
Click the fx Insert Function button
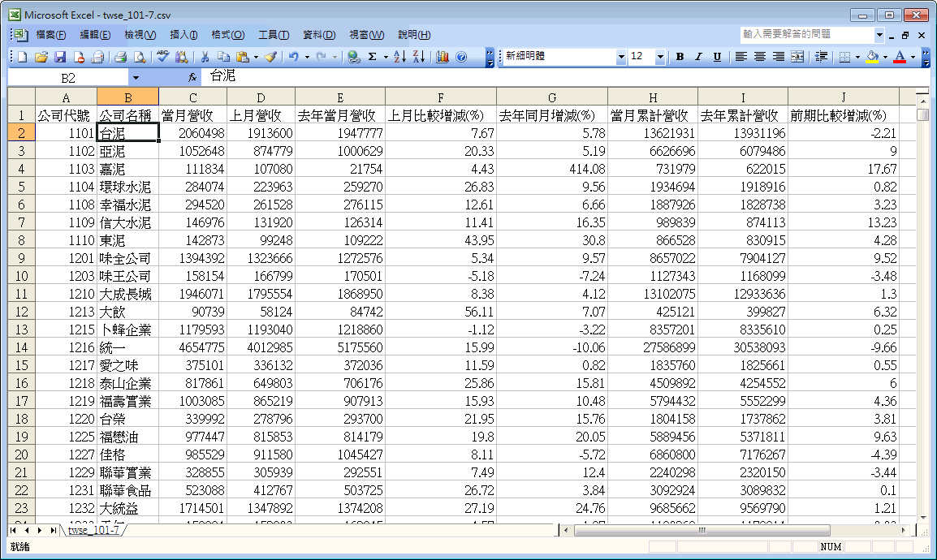coord(192,78)
